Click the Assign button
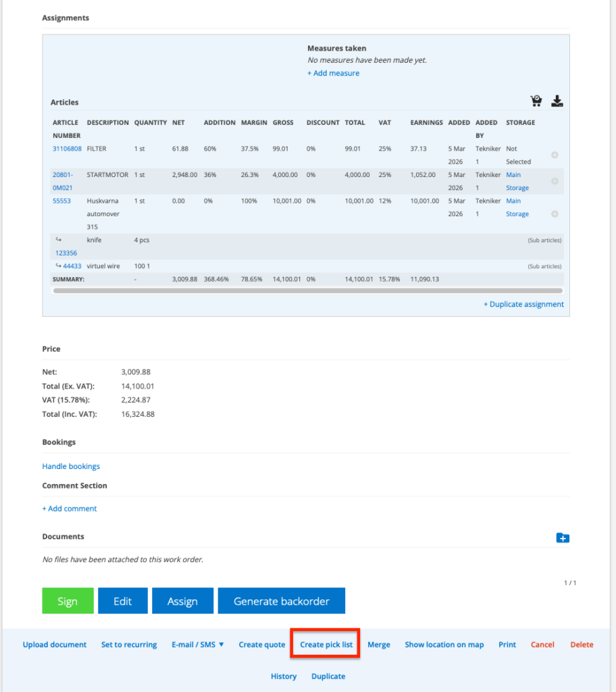 point(182,601)
